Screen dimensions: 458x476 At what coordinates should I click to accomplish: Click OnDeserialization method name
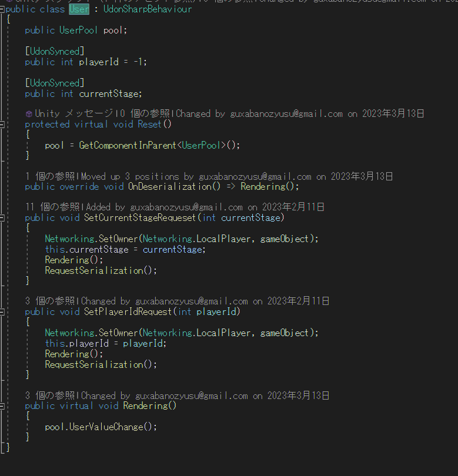[170, 186]
